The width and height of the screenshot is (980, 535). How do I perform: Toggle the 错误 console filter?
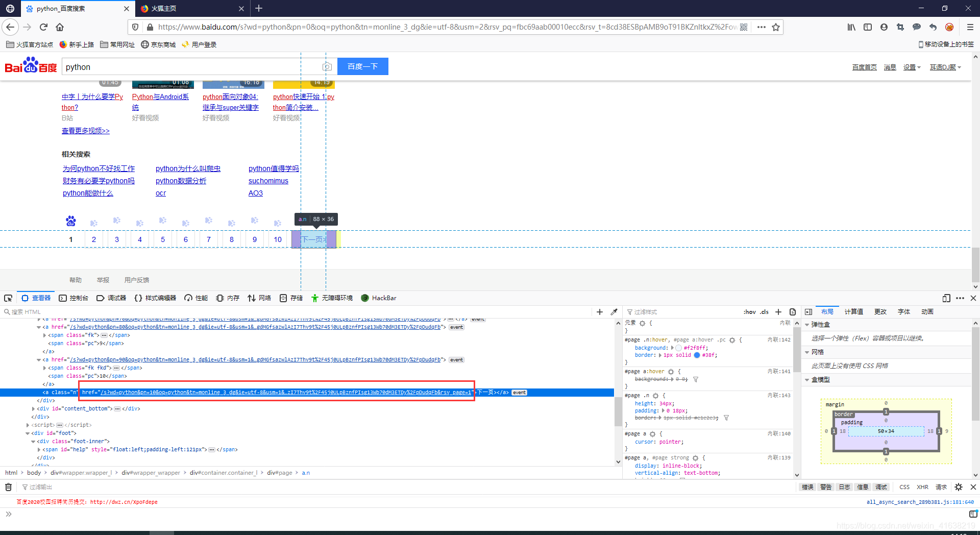pyautogui.click(x=807, y=487)
